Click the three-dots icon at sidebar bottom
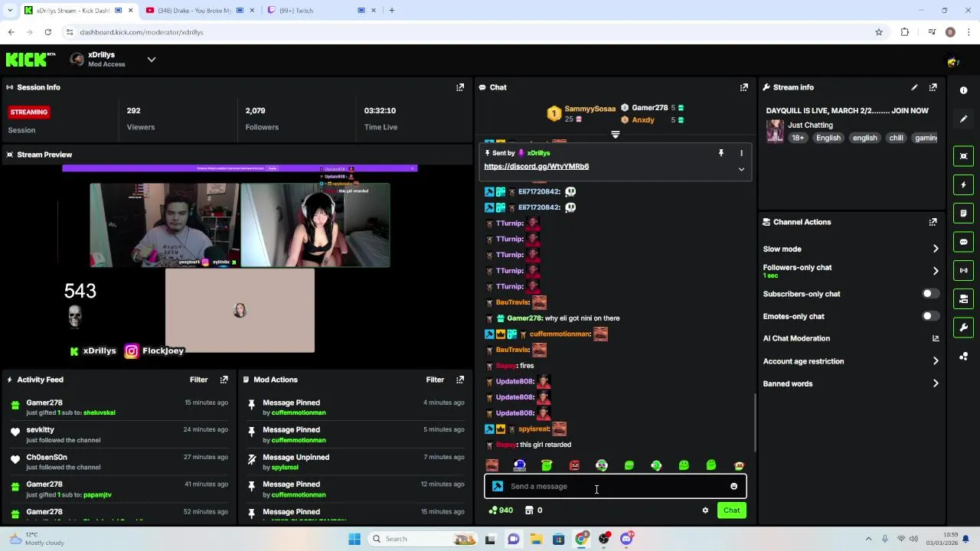 pos(963,356)
